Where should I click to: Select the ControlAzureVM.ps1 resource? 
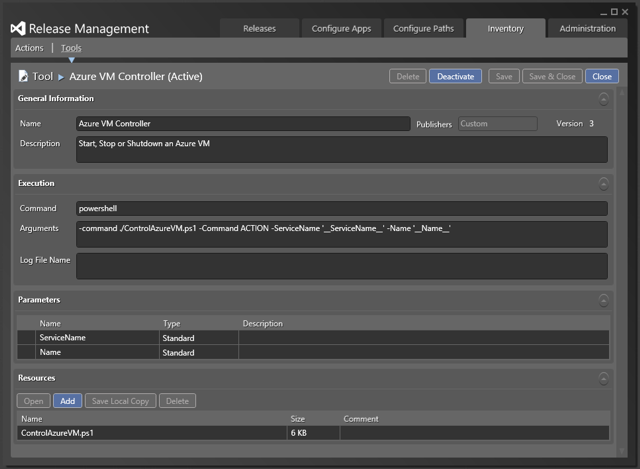coord(313,433)
